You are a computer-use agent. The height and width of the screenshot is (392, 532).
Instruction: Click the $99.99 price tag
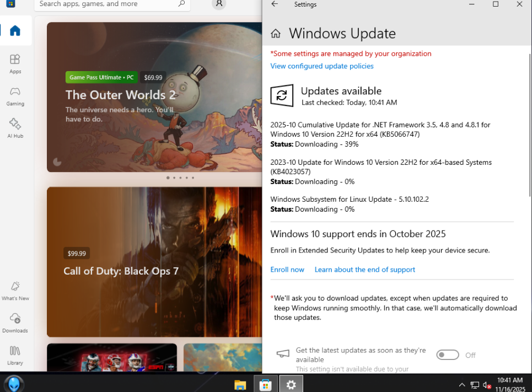click(x=77, y=253)
